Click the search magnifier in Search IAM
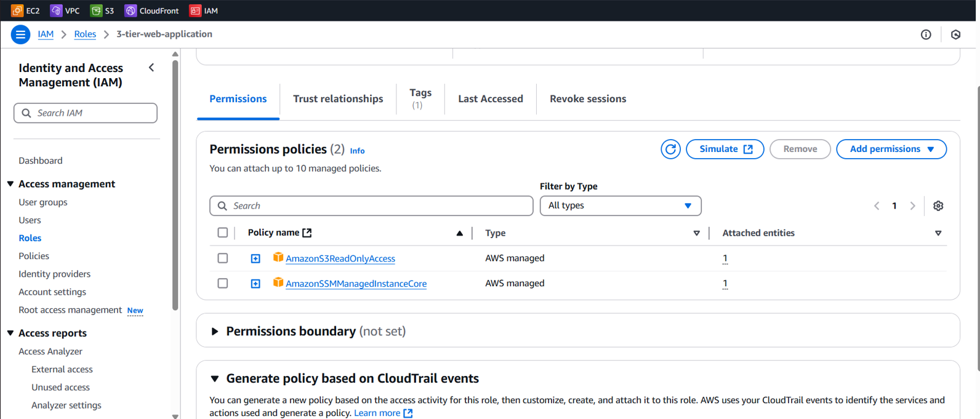Image resolution: width=980 pixels, height=419 pixels. pyautogui.click(x=26, y=113)
